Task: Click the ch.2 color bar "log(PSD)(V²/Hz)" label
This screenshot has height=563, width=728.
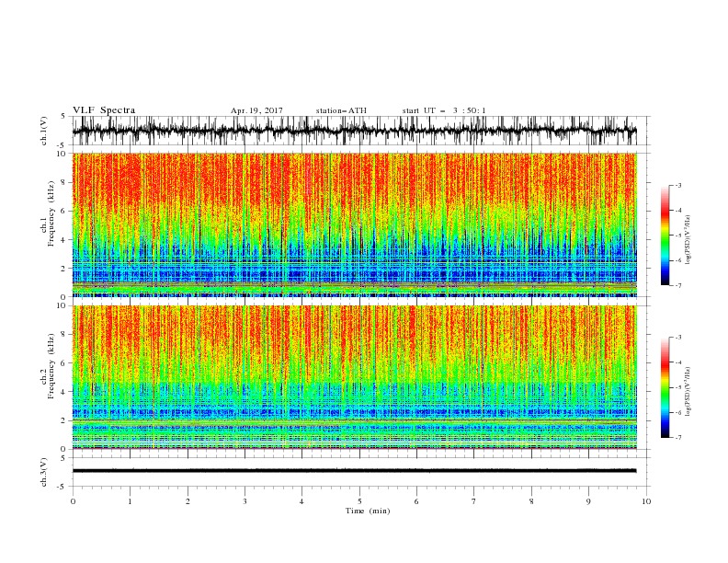Action: 688,392
